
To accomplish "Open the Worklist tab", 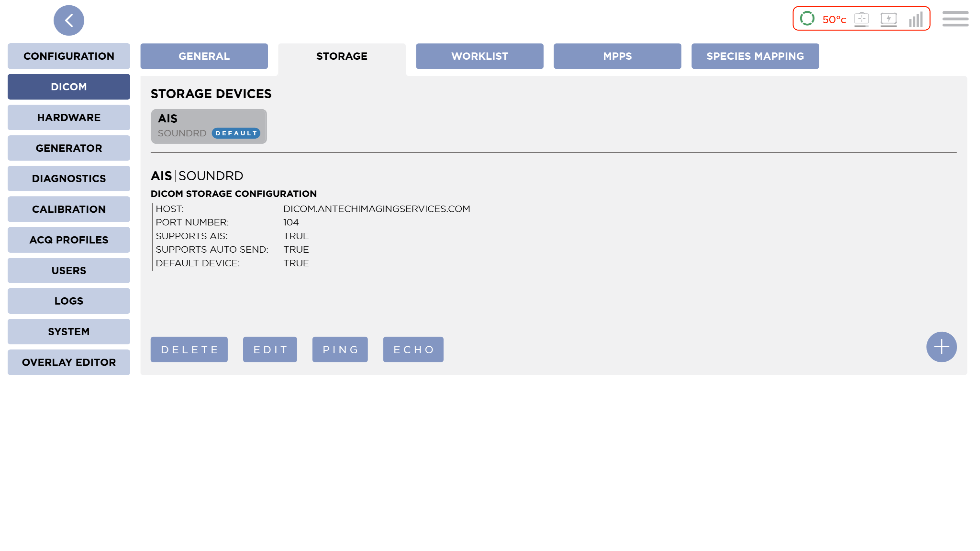I will tap(479, 56).
